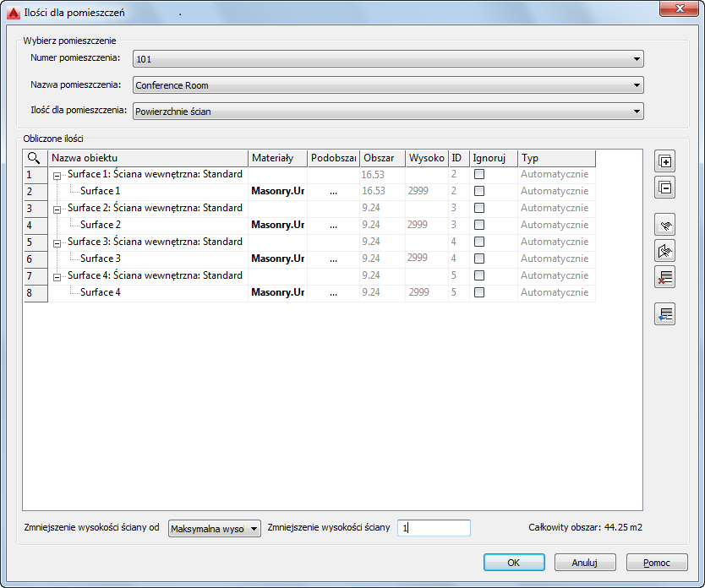Screen dimensions: 705x588
Task: Click Masonry.Ur material cell in row 2
Action: click(277, 191)
